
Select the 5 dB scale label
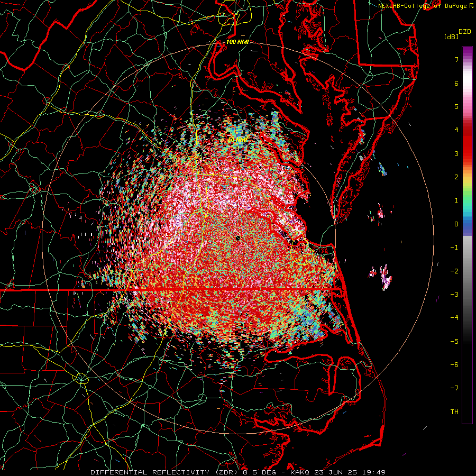click(x=456, y=106)
